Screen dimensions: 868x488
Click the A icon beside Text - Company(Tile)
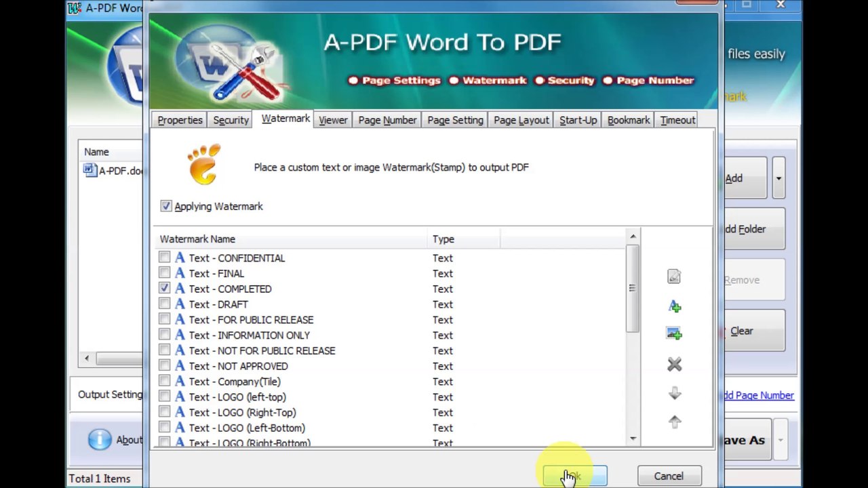pos(180,381)
